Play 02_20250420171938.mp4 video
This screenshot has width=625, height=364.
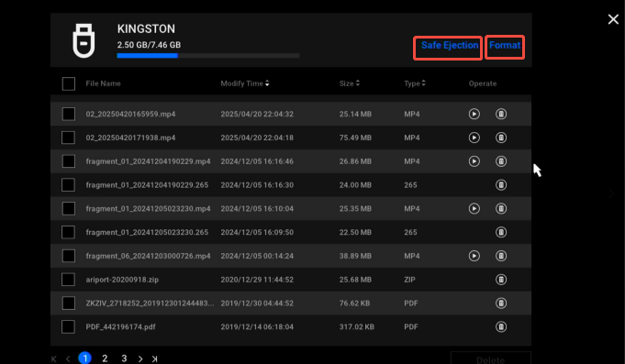pyautogui.click(x=474, y=138)
